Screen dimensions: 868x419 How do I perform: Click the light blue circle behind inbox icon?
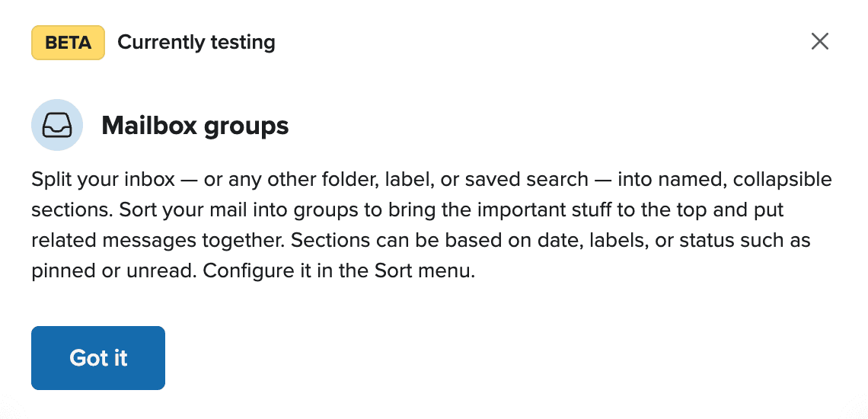click(57, 125)
